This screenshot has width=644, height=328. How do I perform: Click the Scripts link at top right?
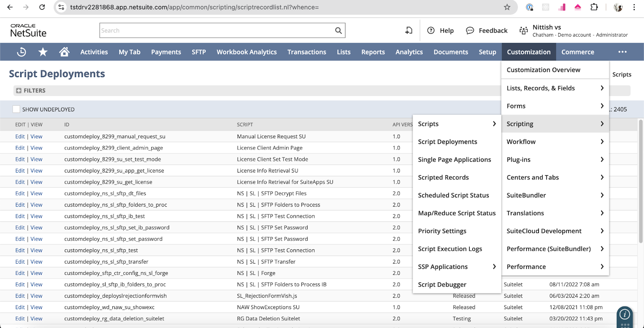click(621, 74)
